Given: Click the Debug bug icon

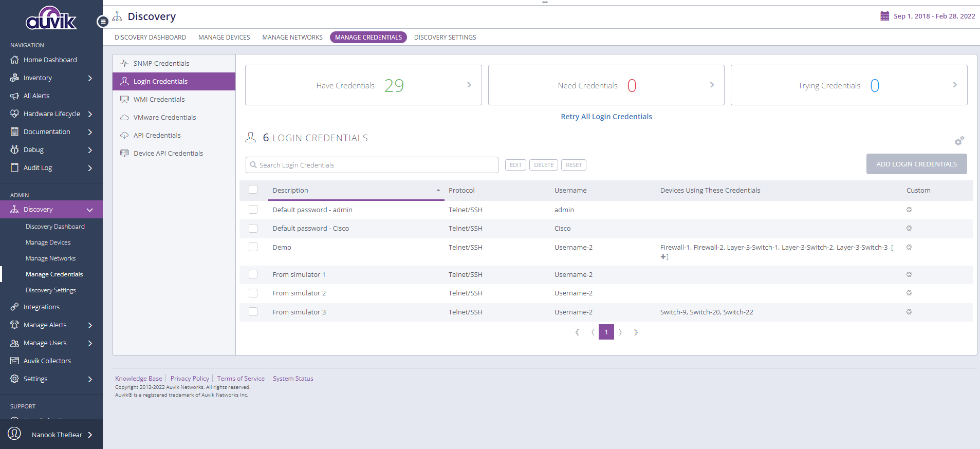Looking at the screenshot, I should 14,149.
